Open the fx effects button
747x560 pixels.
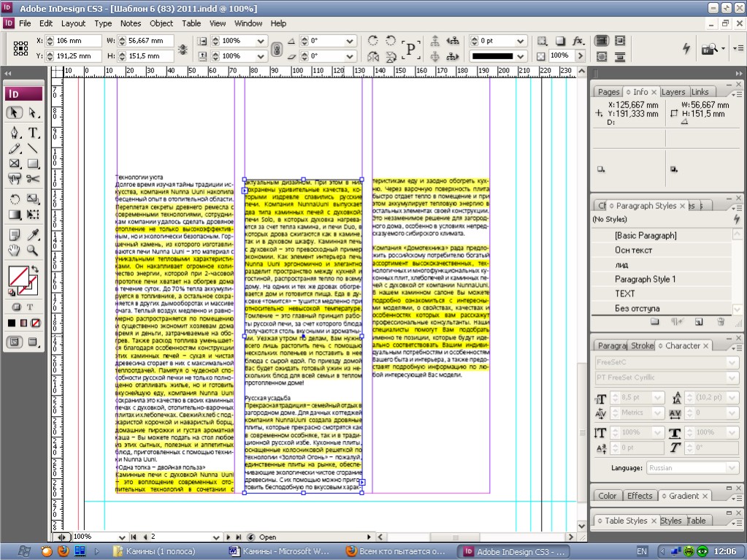578,41
